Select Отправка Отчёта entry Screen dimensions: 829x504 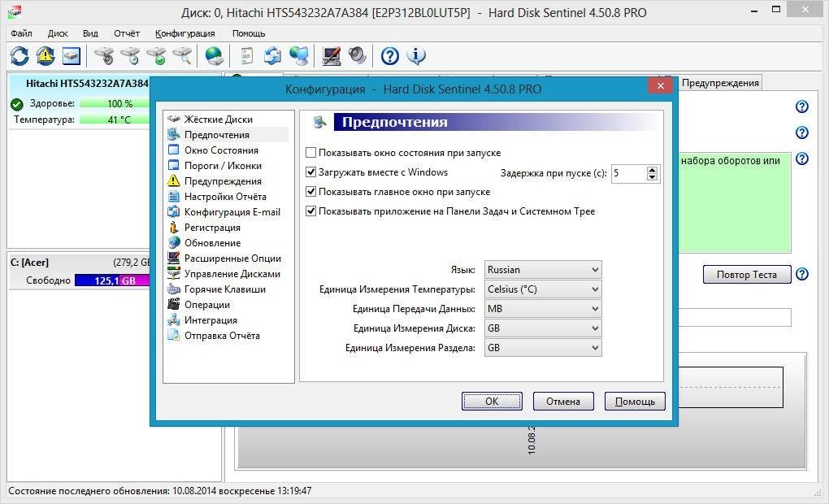pyautogui.click(x=222, y=336)
